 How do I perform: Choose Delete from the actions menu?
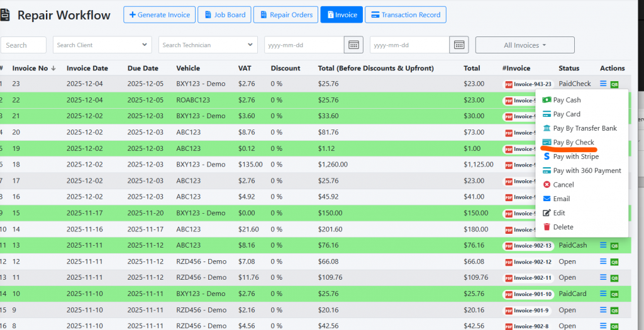pos(563,227)
